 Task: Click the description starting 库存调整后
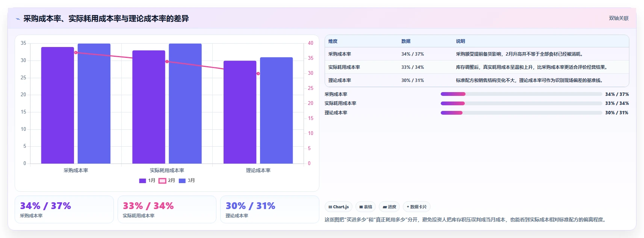tap(532, 67)
